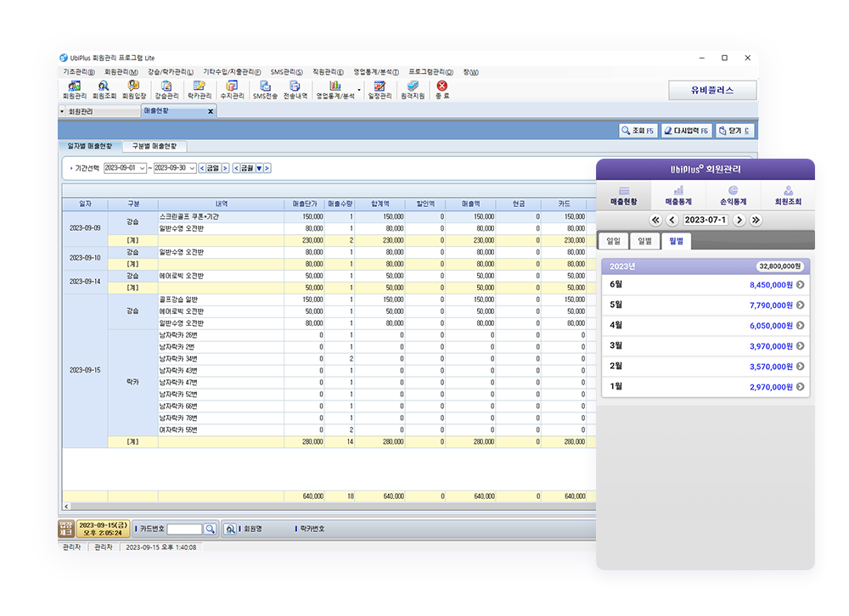Click the 닫기 close button

click(x=734, y=131)
